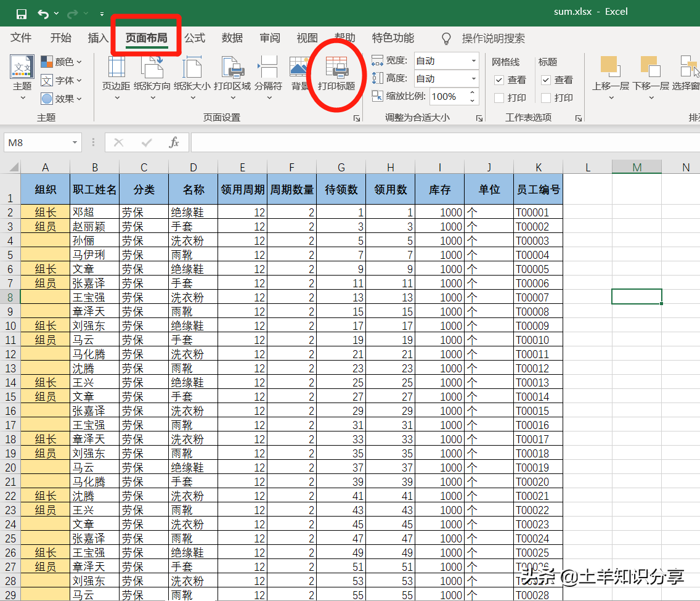Click the Save icon in title bar
The width and height of the screenshot is (700, 601).
(x=21, y=13)
